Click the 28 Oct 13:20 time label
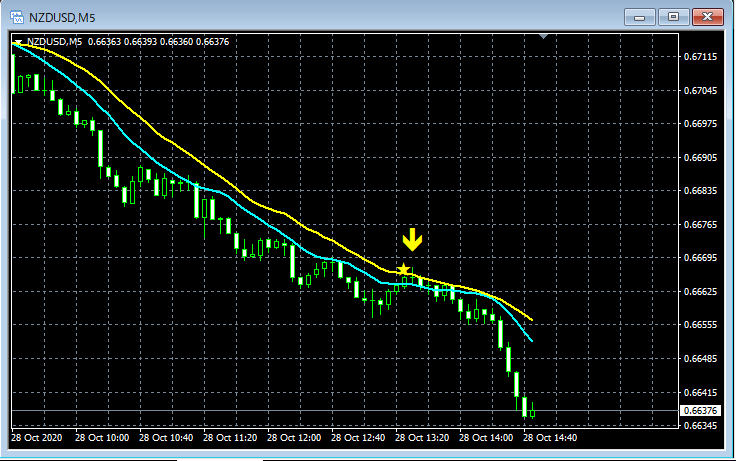 tap(422, 438)
